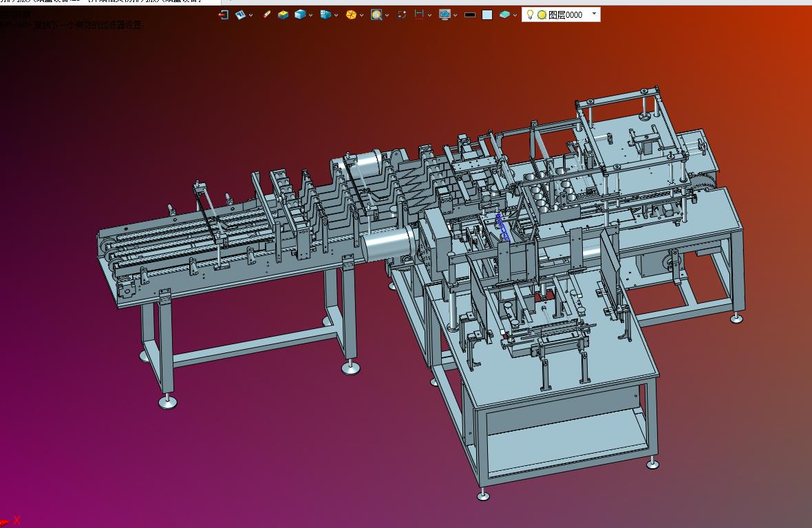Open the dropdown next to blue cube icon

pos(311,16)
